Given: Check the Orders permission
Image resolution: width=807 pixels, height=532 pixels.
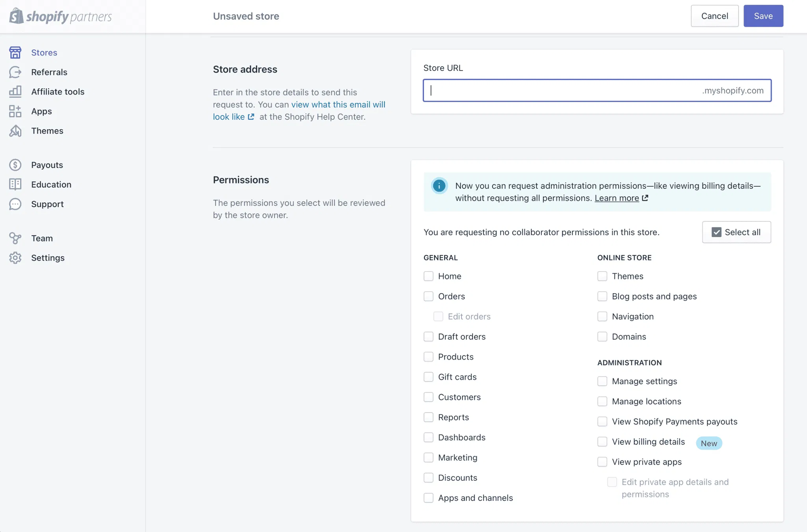Looking at the screenshot, I should click(428, 296).
